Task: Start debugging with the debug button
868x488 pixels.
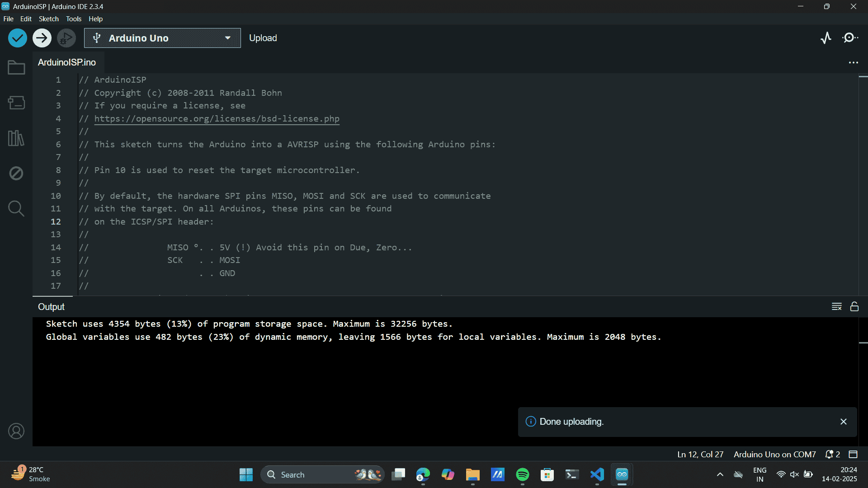Action: pos(66,38)
